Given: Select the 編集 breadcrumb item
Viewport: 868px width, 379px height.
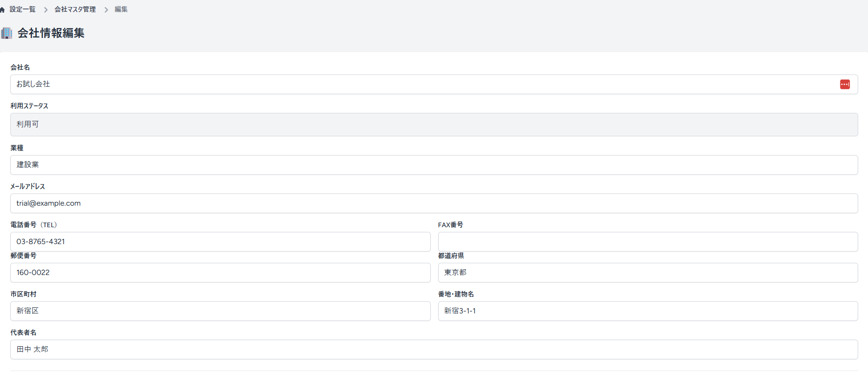Looking at the screenshot, I should tap(121, 9).
